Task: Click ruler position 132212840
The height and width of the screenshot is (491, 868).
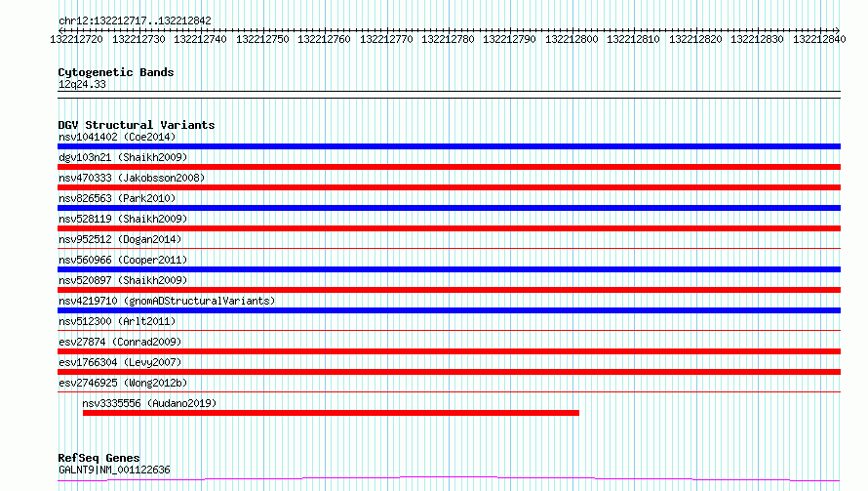Action: pos(819,39)
